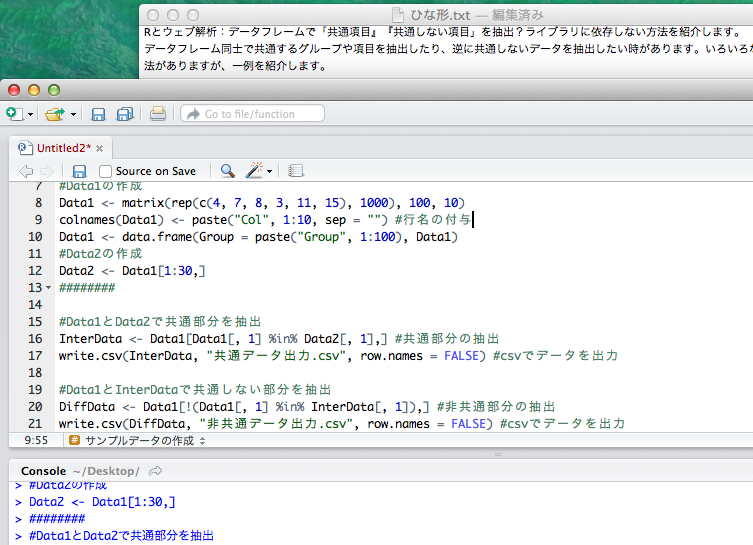Image resolution: width=753 pixels, height=545 pixels.
Task: Click the ひな形.txt window title
Action: pos(440,15)
